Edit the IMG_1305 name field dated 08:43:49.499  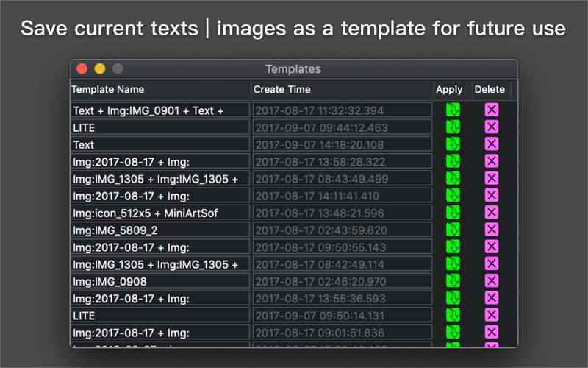(x=160, y=178)
